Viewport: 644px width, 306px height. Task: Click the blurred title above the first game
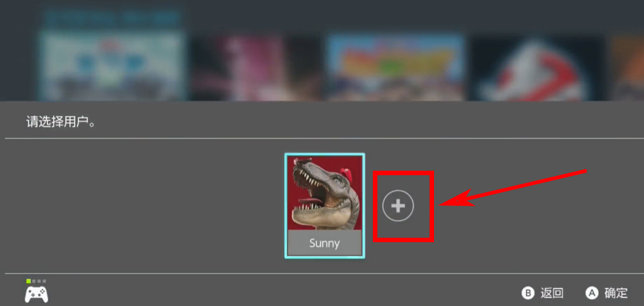pyautogui.click(x=111, y=19)
